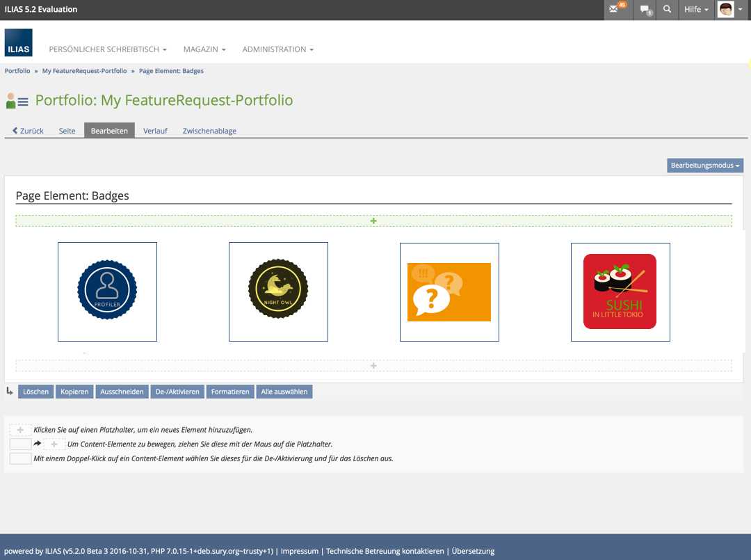Click the De-/Aktivieren button
Screen dimensions: 751x560
pyautogui.click(x=177, y=392)
